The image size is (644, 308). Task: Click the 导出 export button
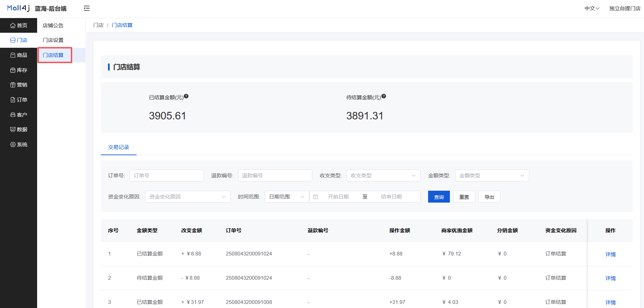(489, 197)
